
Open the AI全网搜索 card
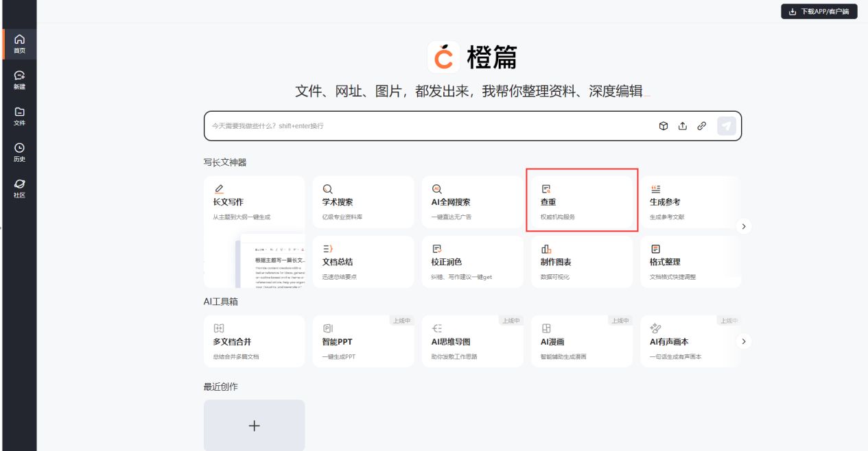(x=472, y=202)
